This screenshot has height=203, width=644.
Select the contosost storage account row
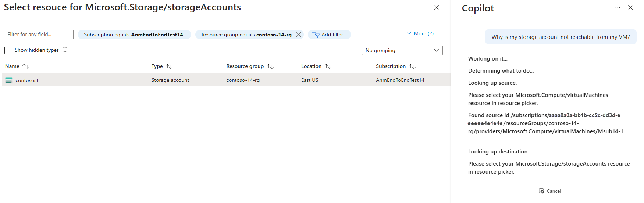tap(221, 80)
